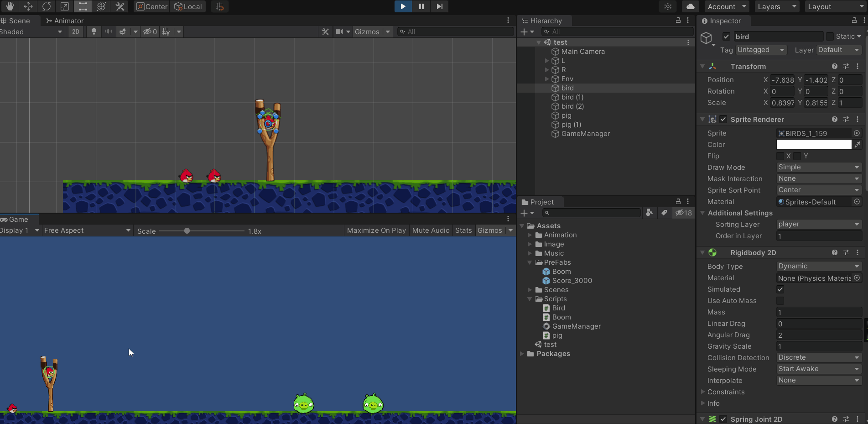Switch to Animator tab

coord(65,21)
